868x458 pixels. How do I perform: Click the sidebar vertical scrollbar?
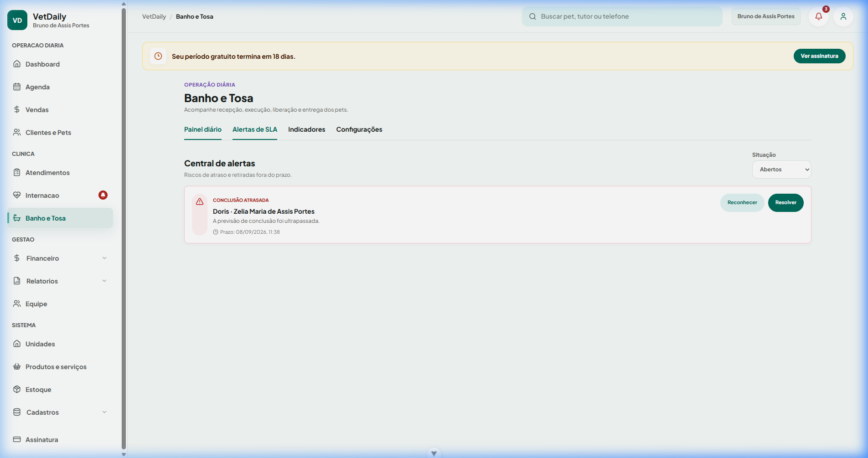[124, 228]
